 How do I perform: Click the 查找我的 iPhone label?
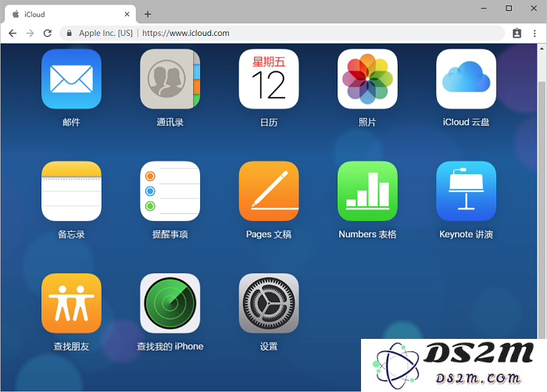(170, 347)
